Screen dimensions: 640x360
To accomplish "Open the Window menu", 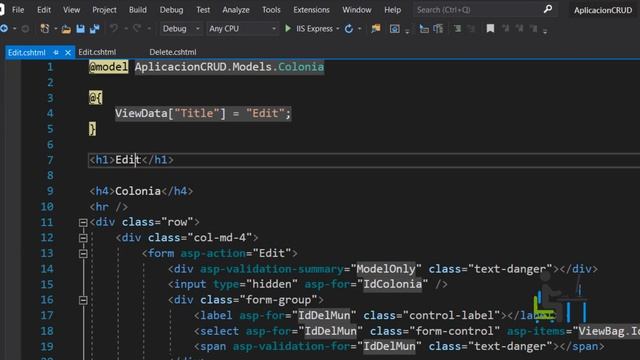I will tap(357, 9).
